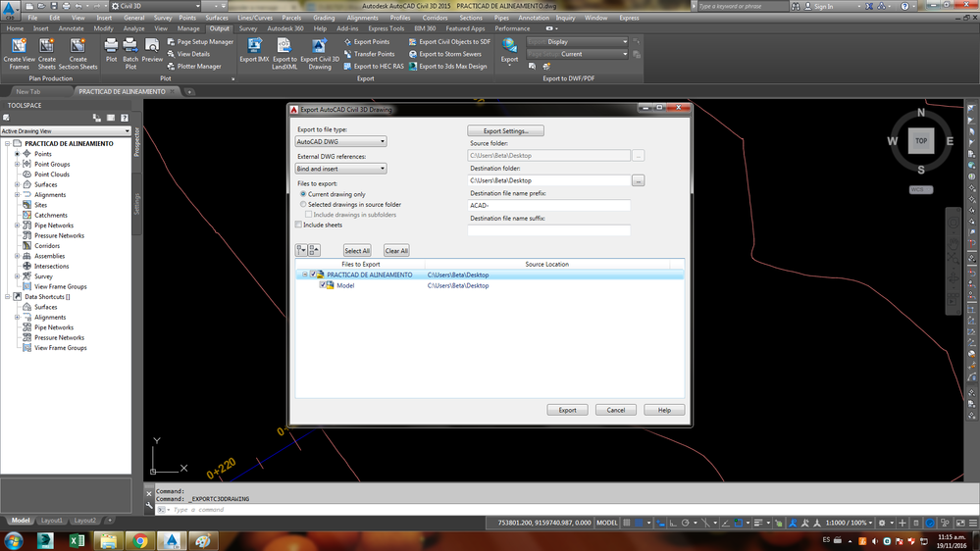Screen dimensions: 980x551
Task: Click Export to Storm Sewers
Action: [445, 54]
